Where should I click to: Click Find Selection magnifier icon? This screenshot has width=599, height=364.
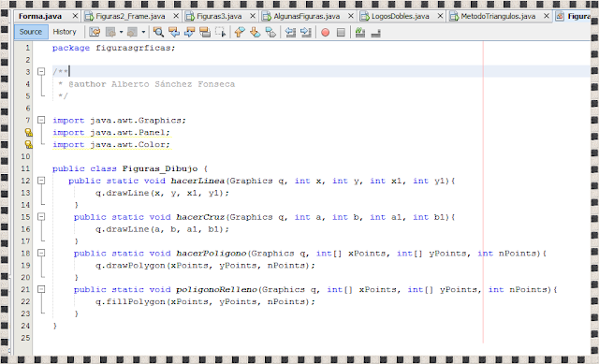point(158,32)
